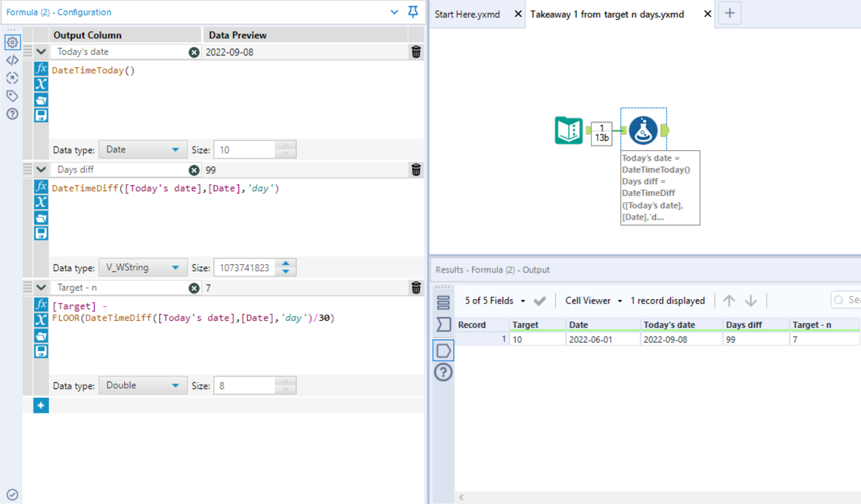Open a new workflow with the + tab

729,13
